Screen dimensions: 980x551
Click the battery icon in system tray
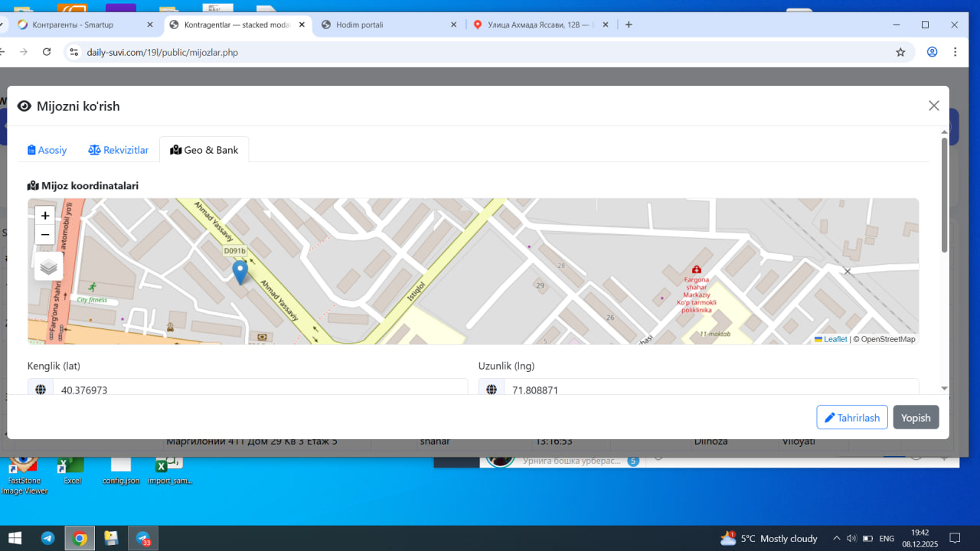(x=866, y=538)
